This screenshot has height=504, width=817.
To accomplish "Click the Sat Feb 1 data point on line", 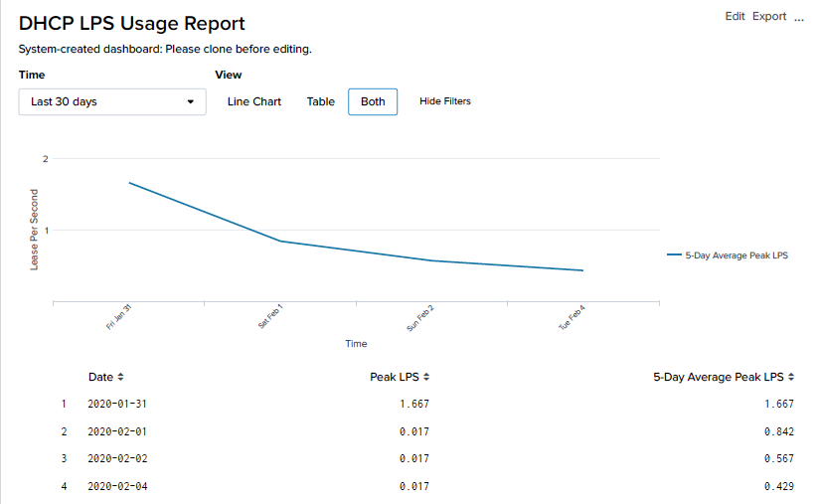I will tap(281, 241).
